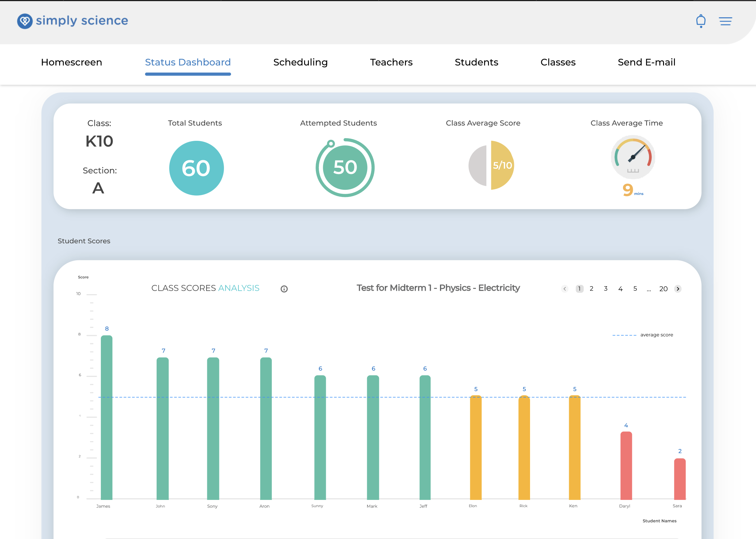Click the Class Average Time gauge

tap(633, 157)
